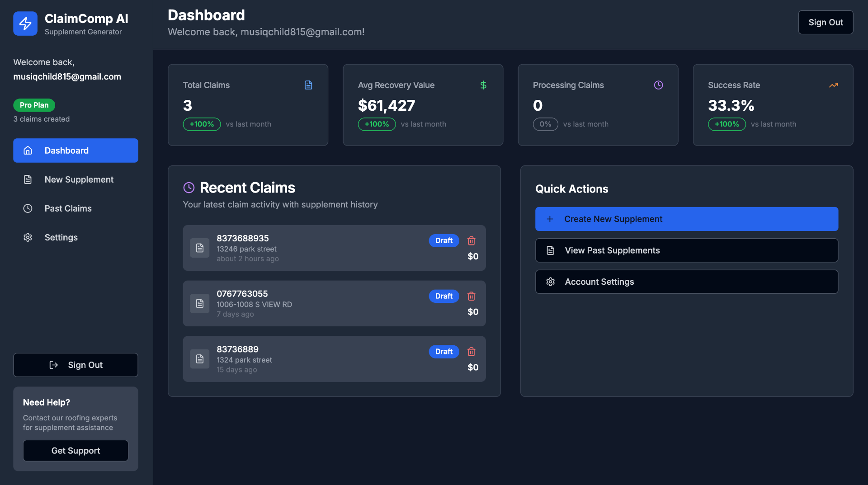
Task: Click document icon of claim 0767763055
Action: coord(199,303)
